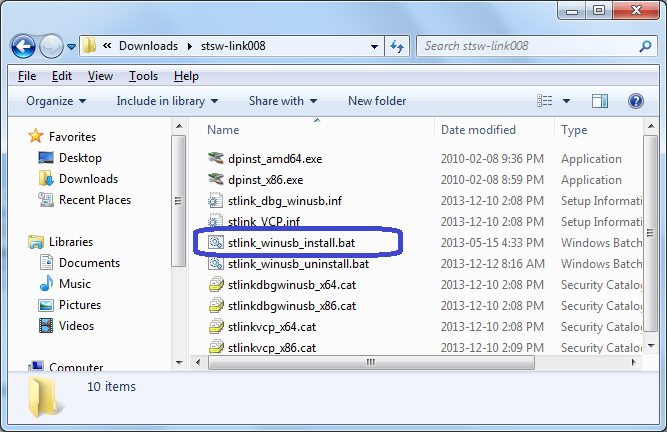Open the Share with dropdown
Image resolution: width=667 pixels, height=432 pixels.
point(283,101)
